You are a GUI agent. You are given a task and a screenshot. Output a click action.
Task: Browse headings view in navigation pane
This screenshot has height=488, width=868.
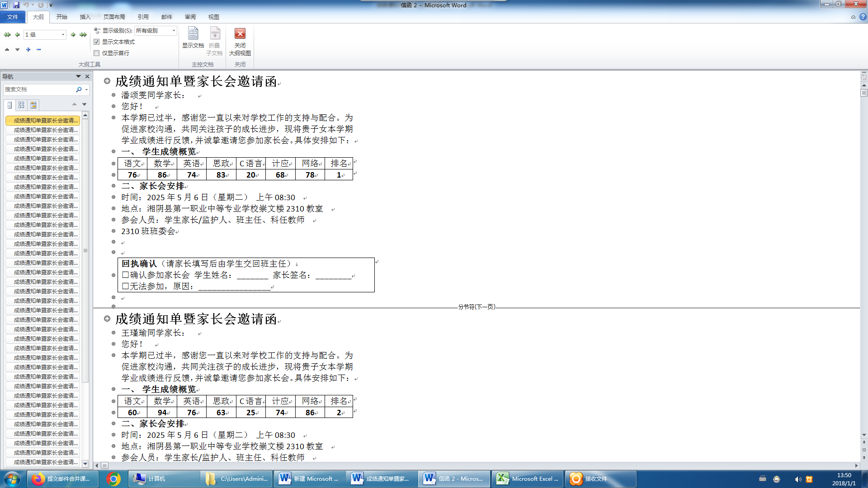(x=9, y=105)
